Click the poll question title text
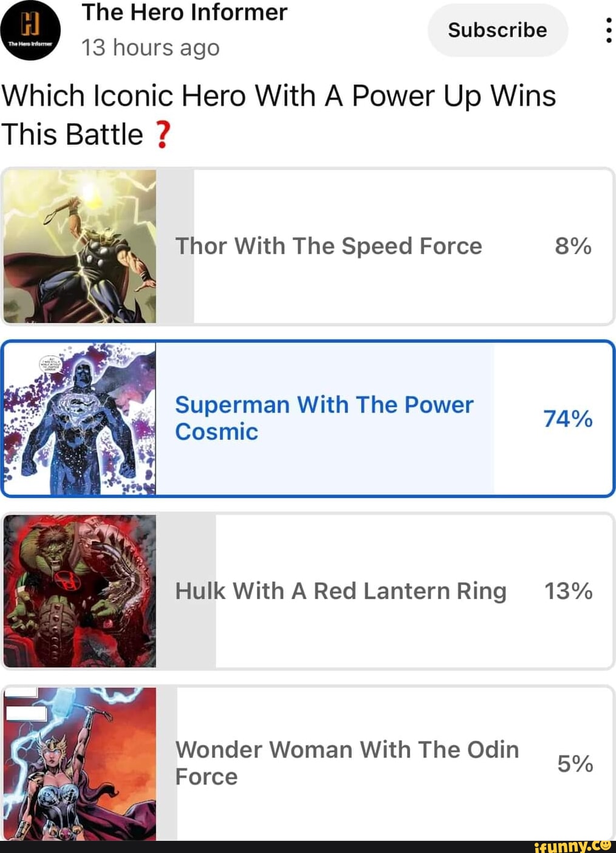The height and width of the screenshot is (853, 616). [x=278, y=96]
